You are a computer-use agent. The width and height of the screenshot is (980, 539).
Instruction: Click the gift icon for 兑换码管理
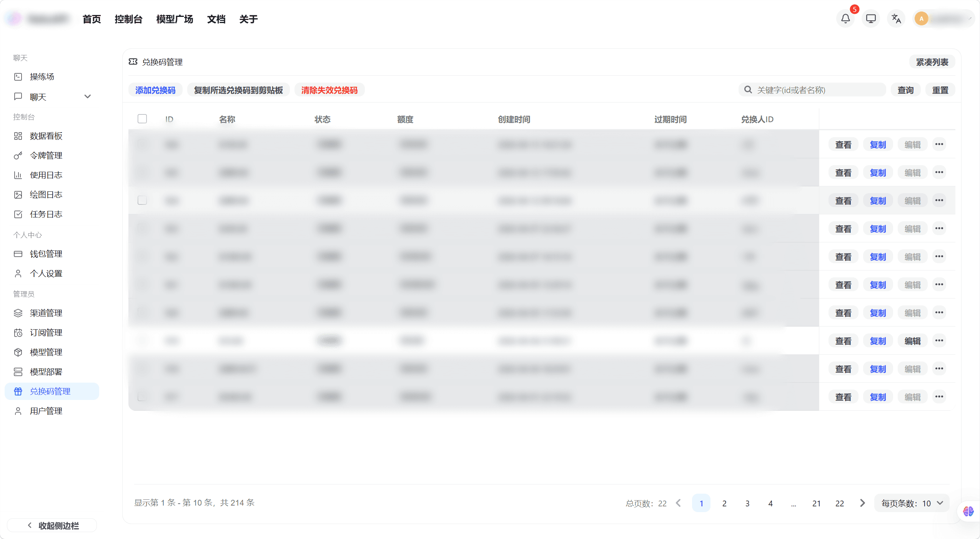(18, 391)
